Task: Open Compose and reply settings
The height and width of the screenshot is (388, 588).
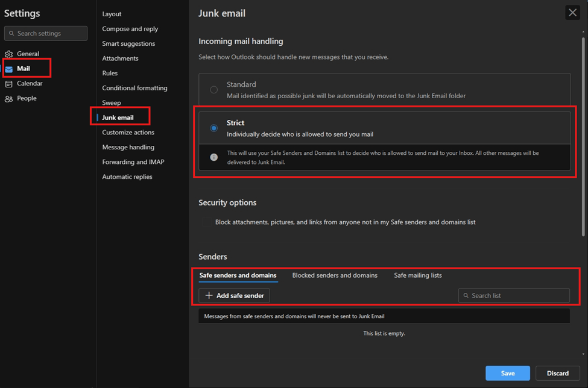Action: [130, 29]
